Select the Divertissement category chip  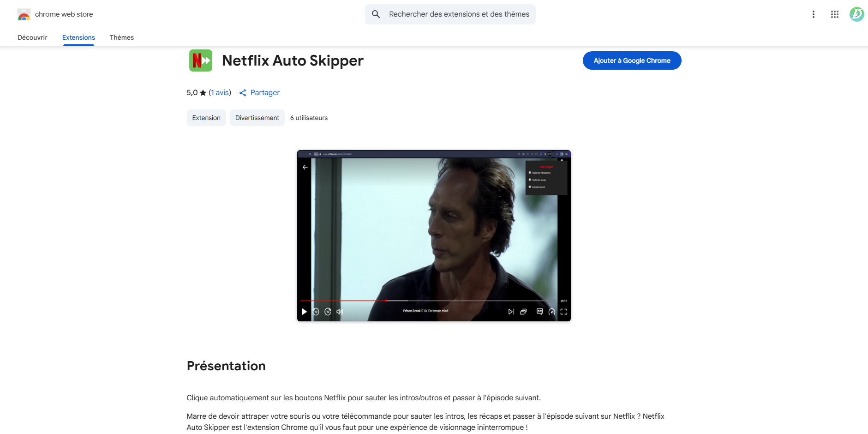(x=257, y=118)
